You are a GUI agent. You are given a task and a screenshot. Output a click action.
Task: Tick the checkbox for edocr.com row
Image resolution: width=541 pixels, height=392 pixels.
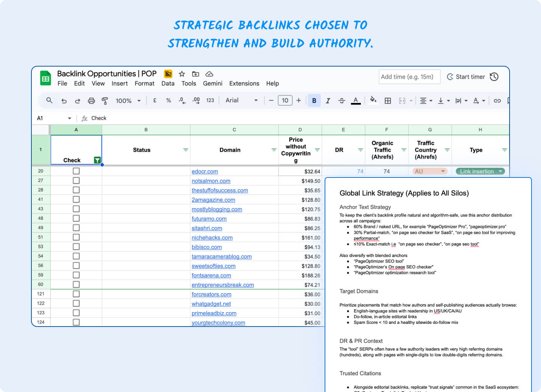pos(76,171)
